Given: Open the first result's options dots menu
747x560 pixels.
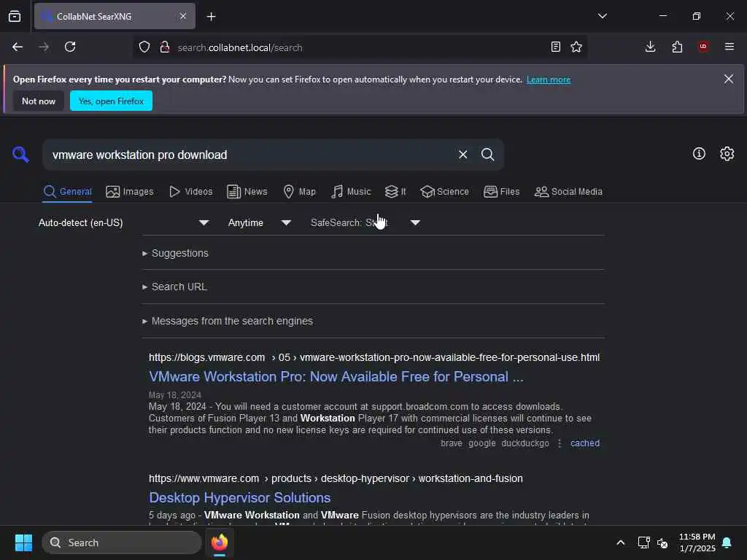Looking at the screenshot, I should [560, 443].
